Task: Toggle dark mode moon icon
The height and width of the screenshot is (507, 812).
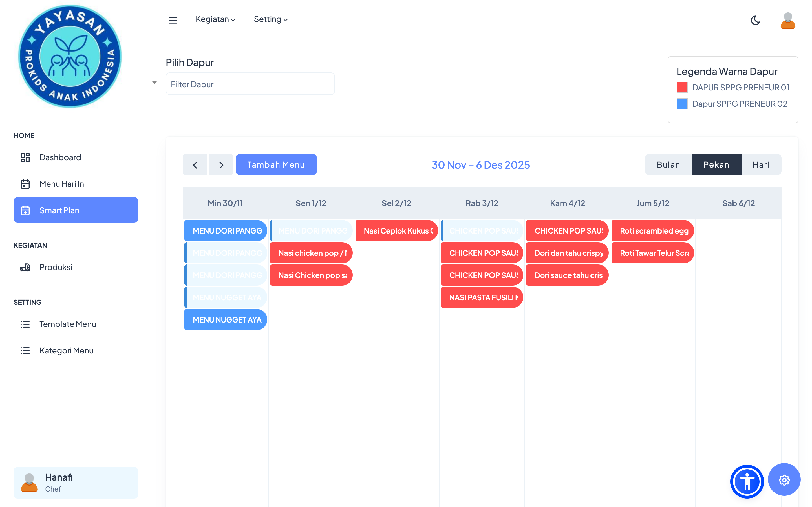Action: 755,20
